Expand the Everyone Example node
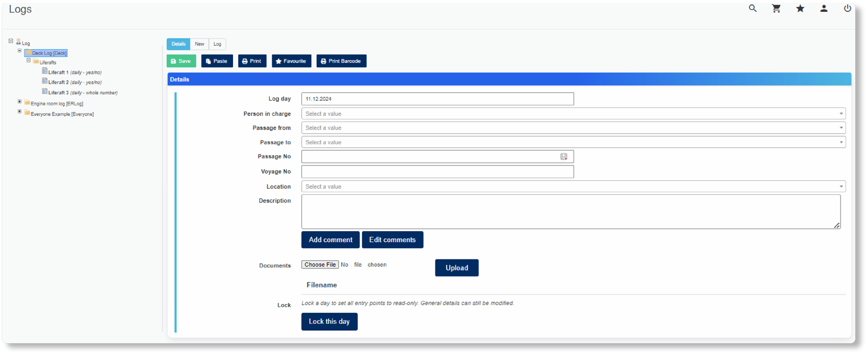The width and height of the screenshot is (868, 355). pos(20,111)
